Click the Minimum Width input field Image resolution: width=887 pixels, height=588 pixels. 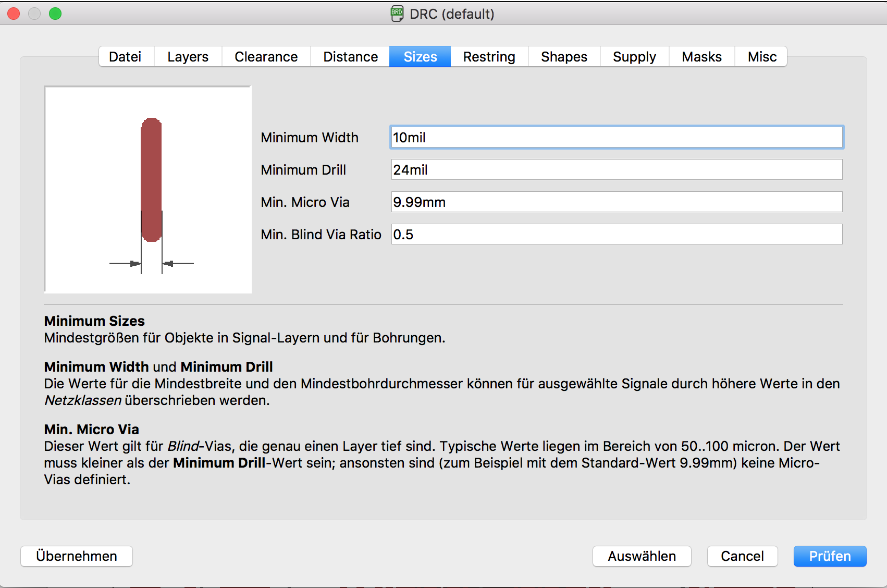[617, 138]
